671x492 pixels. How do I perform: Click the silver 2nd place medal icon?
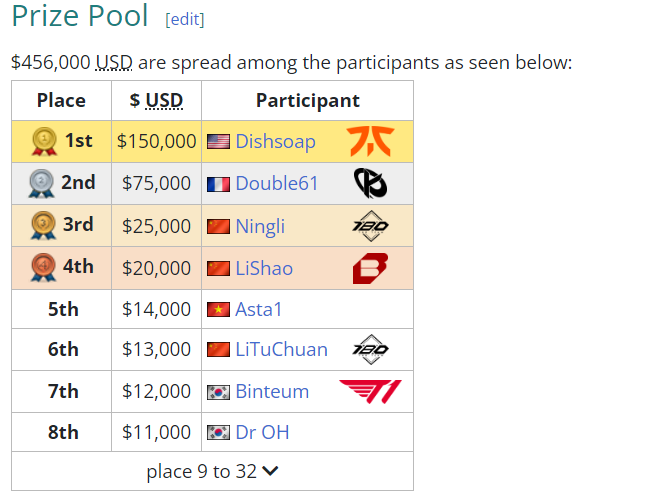[x=42, y=183]
